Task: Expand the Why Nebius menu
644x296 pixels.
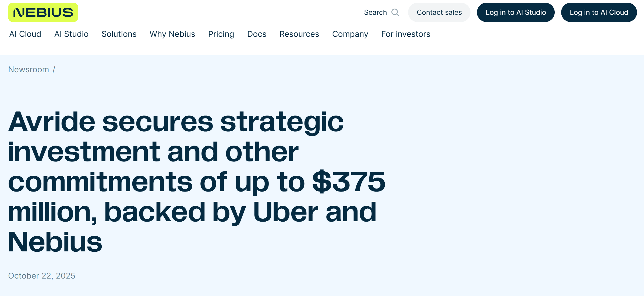Action: point(172,34)
